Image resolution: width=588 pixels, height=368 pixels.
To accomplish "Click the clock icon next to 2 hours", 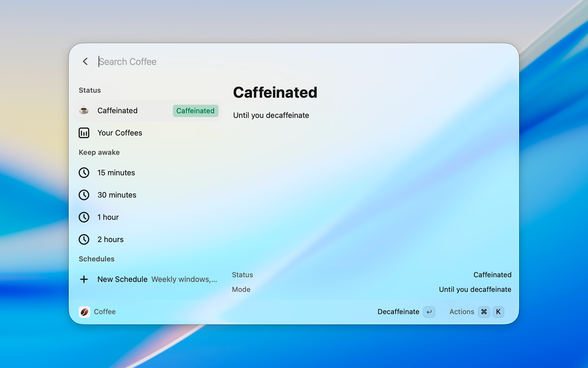I will (x=84, y=239).
